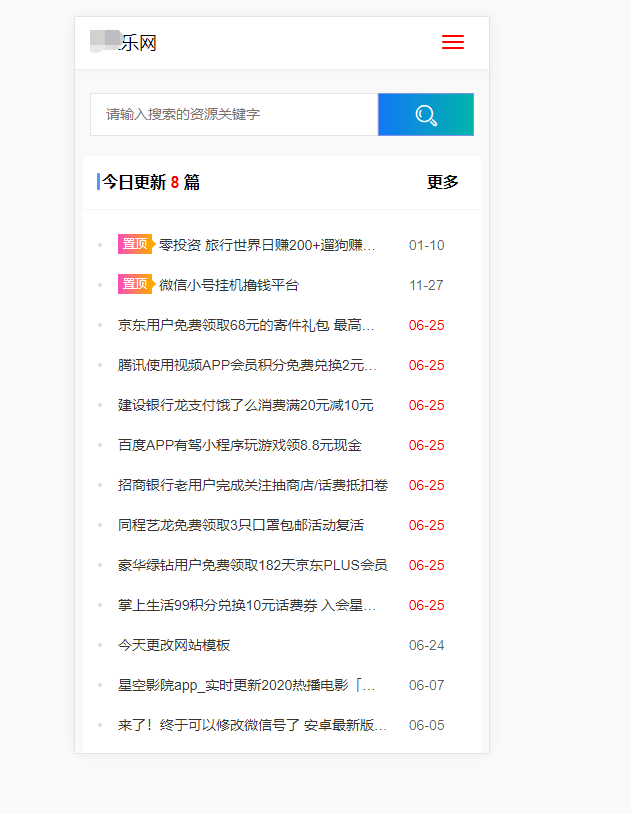Viewport: 631px width, 814px height.
Task: Click the 置顶 badge beside 微信小号挂机
Action: [x=136, y=283]
